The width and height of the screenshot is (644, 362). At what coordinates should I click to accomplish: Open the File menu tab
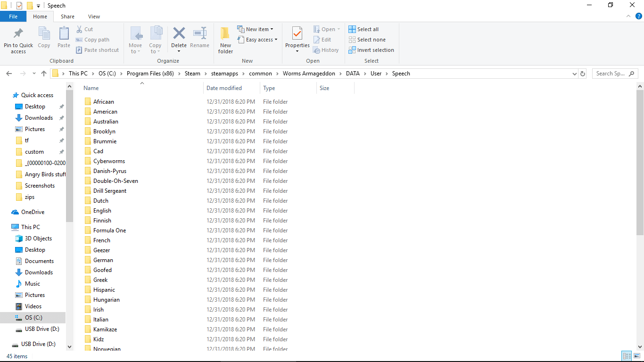click(x=13, y=16)
